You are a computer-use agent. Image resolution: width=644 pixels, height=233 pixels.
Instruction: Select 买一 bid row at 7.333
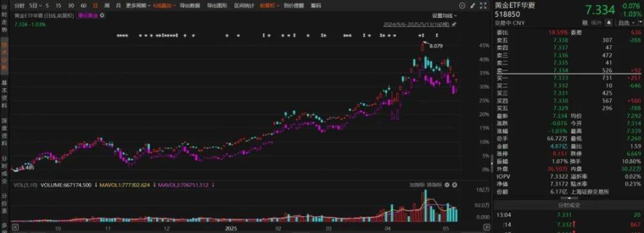568,78
